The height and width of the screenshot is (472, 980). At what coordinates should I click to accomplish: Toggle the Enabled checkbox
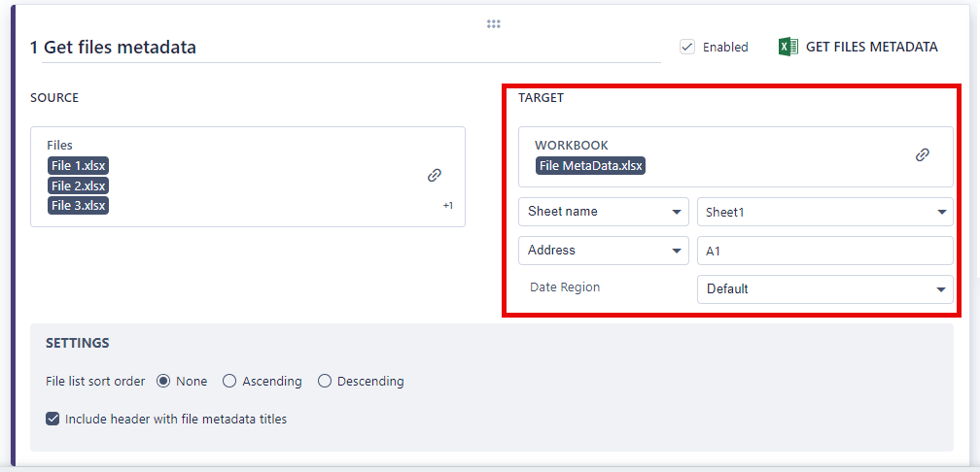pos(687,47)
